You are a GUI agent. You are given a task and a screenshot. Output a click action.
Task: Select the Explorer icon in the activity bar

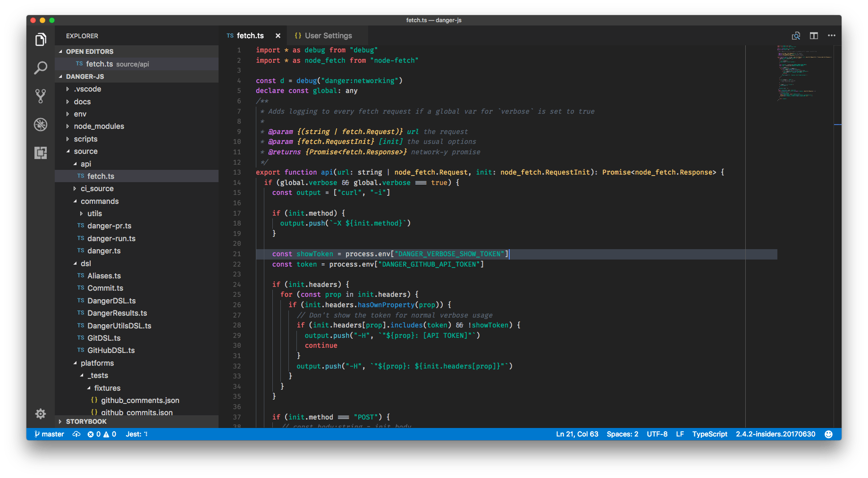pos(41,40)
